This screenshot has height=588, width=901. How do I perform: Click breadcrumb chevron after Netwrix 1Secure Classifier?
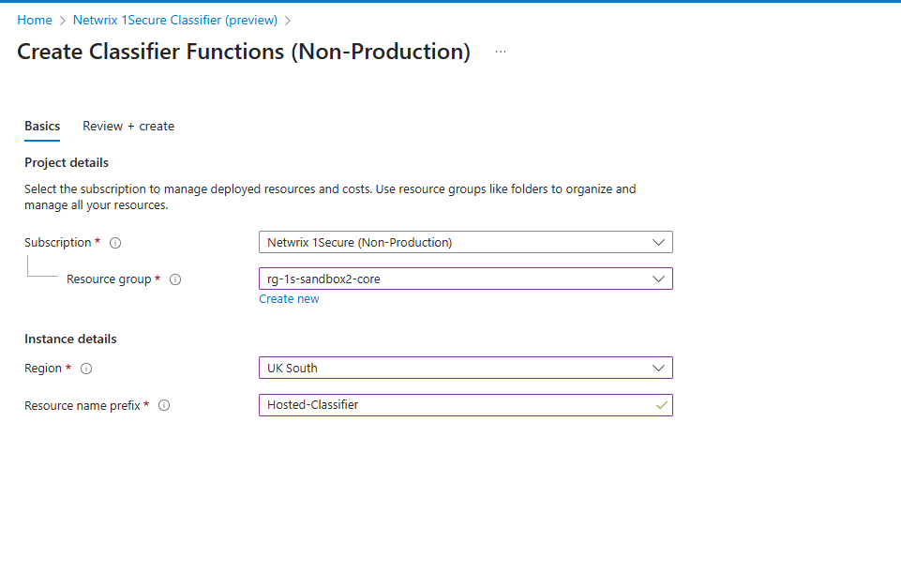point(288,21)
